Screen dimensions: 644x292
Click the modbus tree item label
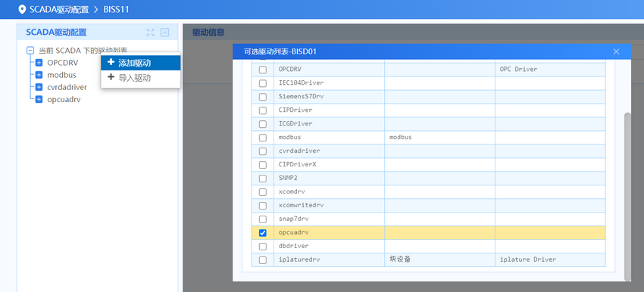point(61,75)
